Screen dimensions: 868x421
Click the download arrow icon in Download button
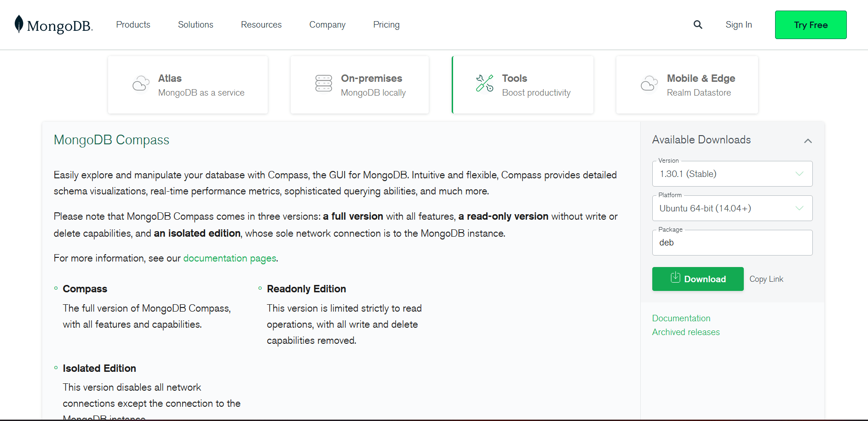click(675, 277)
